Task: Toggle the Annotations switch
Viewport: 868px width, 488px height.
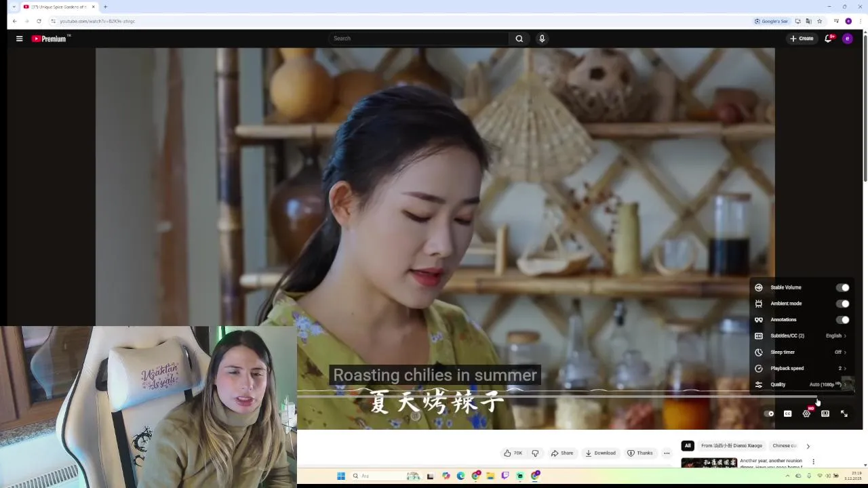Action: pyautogui.click(x=842, y=320)
